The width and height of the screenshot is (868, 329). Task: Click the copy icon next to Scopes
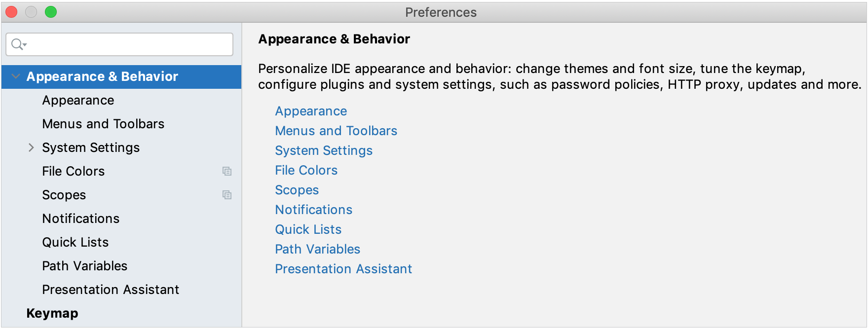pos(226,195)
